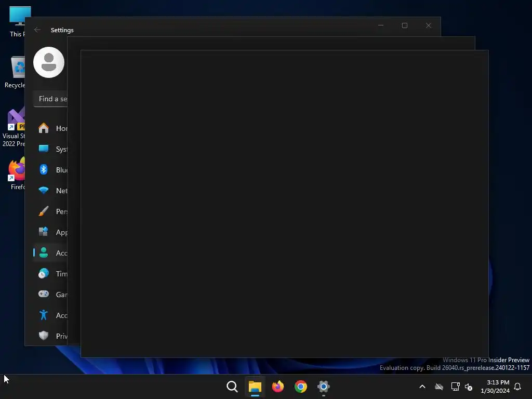The width and height of the screenshot is (532, 399).
Task: Select the This PC desktop icon
Action: pyautogui.click(x=17, y=21)
